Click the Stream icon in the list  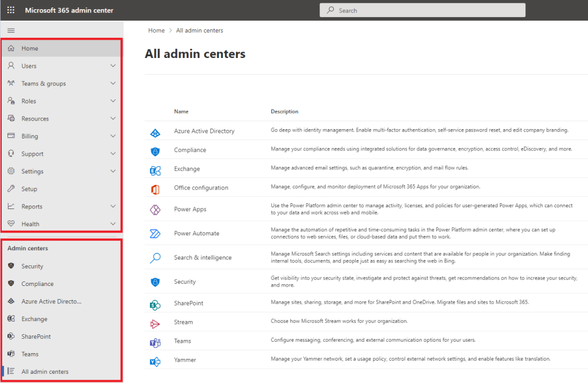(x=155, y=323)
